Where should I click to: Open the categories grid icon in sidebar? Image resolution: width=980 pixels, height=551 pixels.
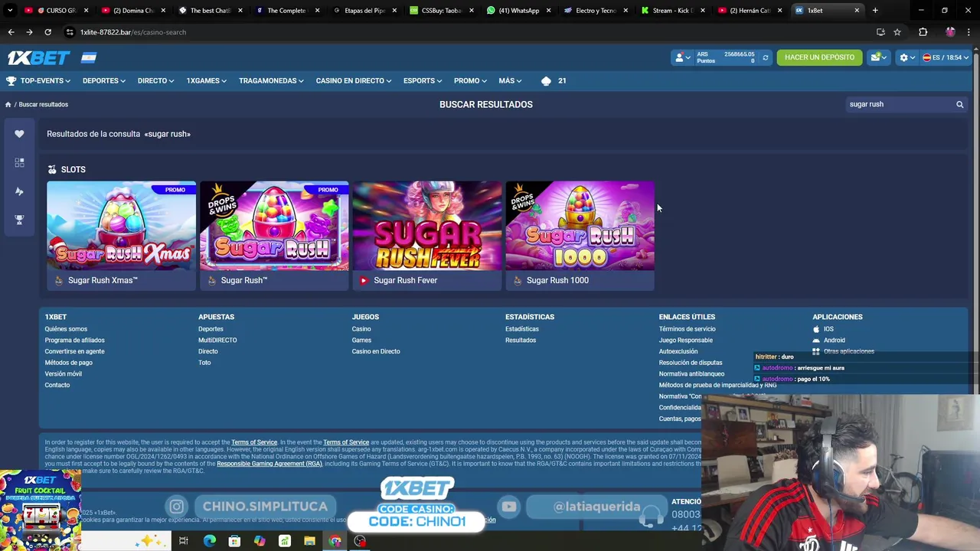pos(19,162)
